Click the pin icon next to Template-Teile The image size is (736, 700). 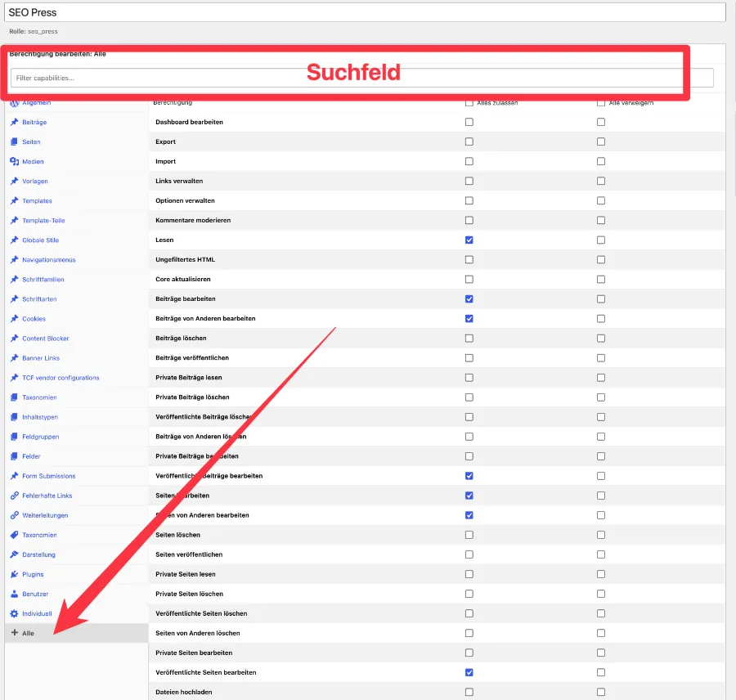coord(14,221)
